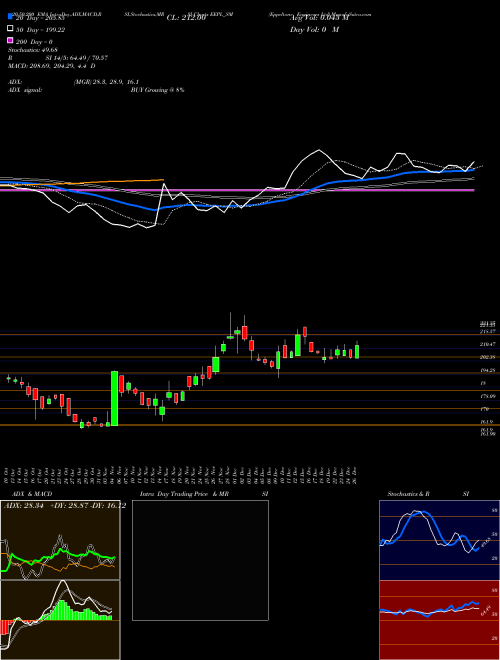Viewport: 500px width, 660px height.
Task: Click the 178.09 price level label
Action: (488, 396)
